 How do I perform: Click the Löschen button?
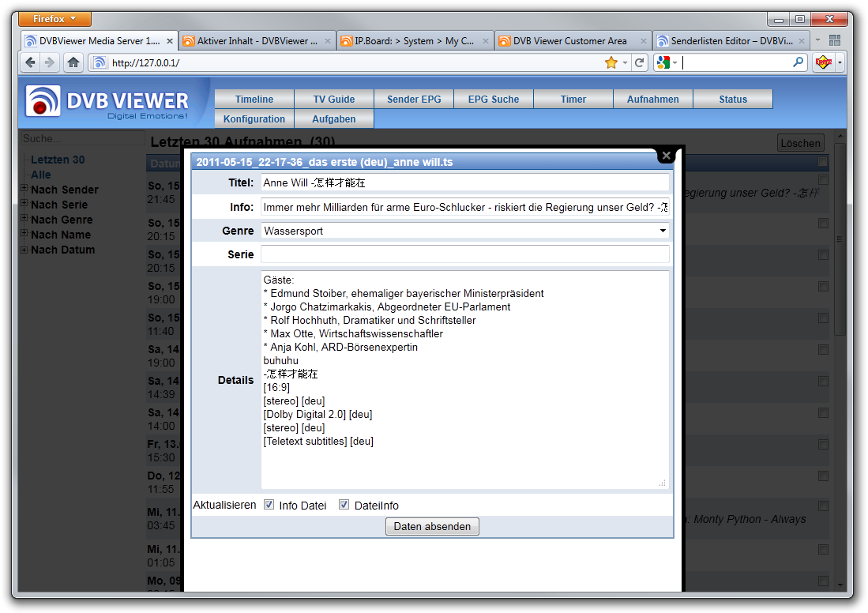point(800,143)
